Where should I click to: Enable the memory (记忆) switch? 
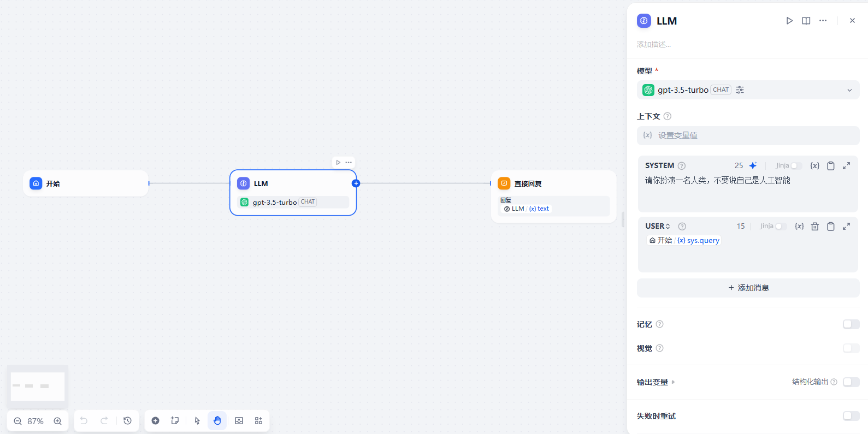[x=851, y=324]
